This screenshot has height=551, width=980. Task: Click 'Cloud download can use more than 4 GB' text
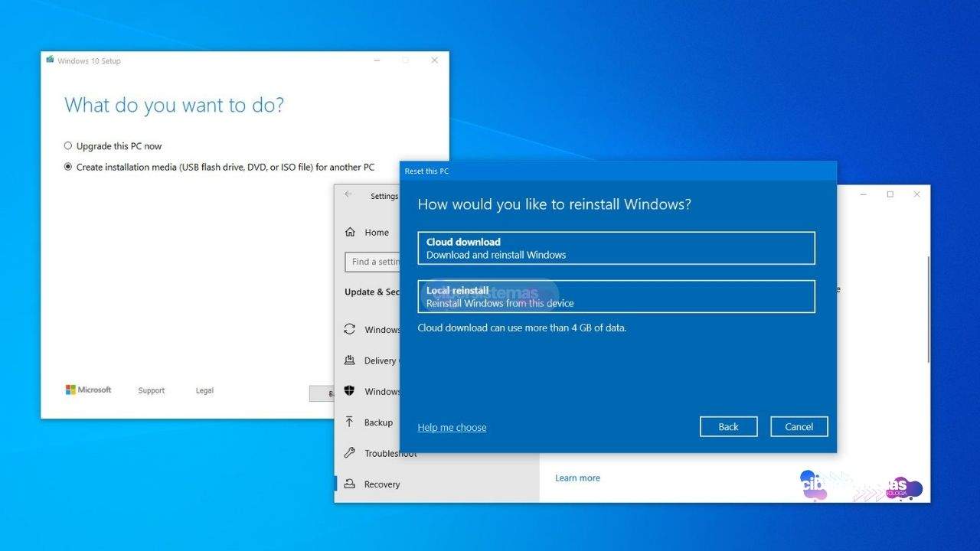521,328
